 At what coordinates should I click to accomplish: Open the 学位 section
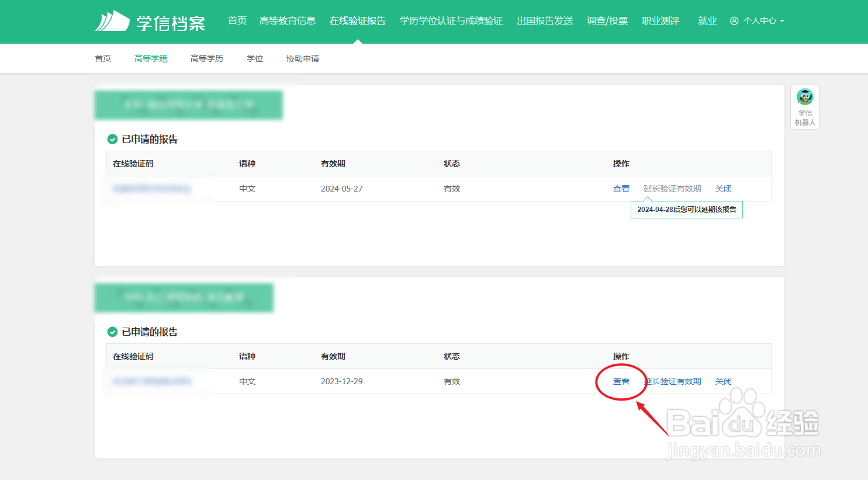[255, 58]
